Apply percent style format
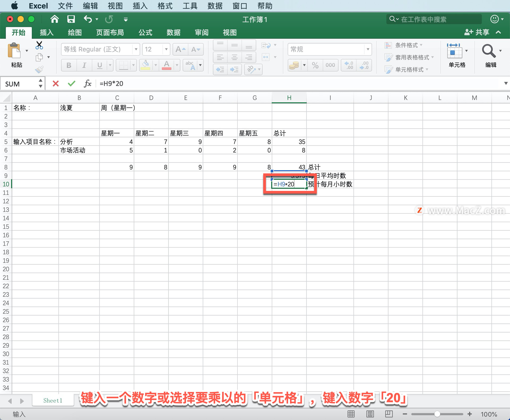The width and height of the screenshot is (510, 420). coord(315,65)
